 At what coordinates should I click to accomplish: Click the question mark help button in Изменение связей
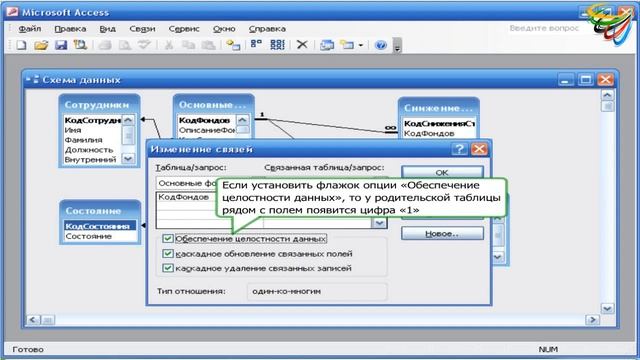tap(460, 149)
